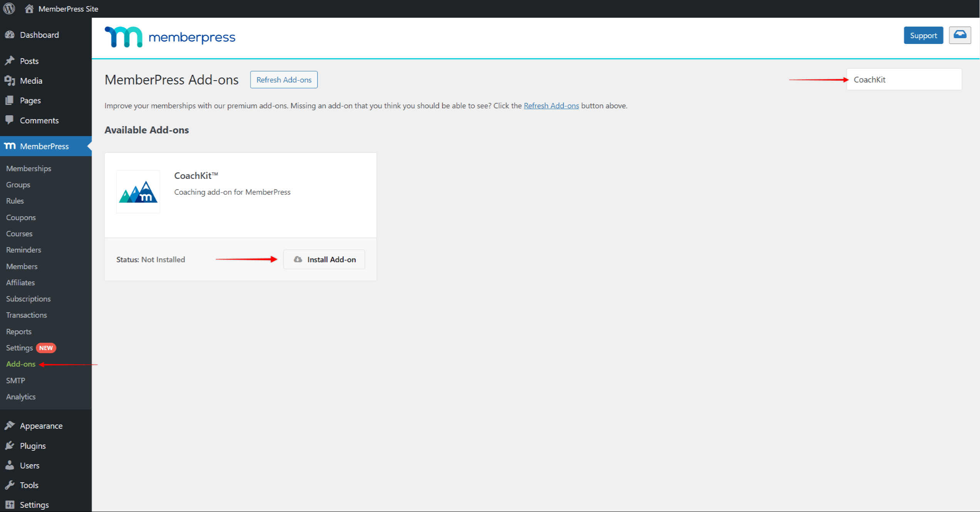Image resolution: width=980 pixels, height=512 pixels.
Task: Follow the Refresh Add-ons link in the description
Action: (551, 105)
